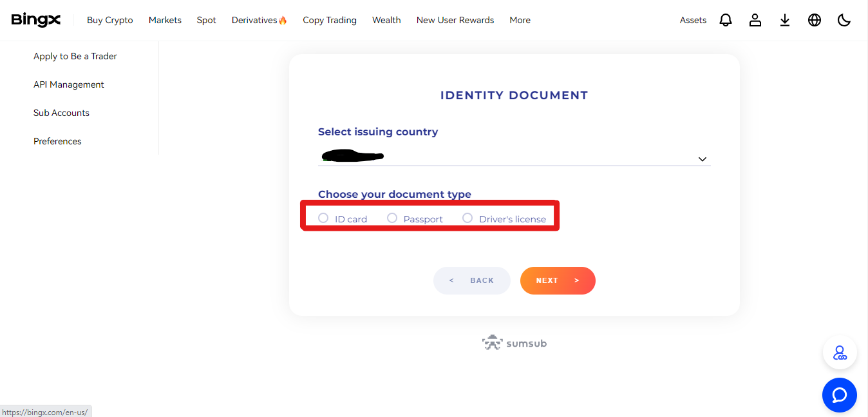Screen dimensions: 868x417
Task: Expand the issuing country dropdown arrow
Action: (703, 159)
